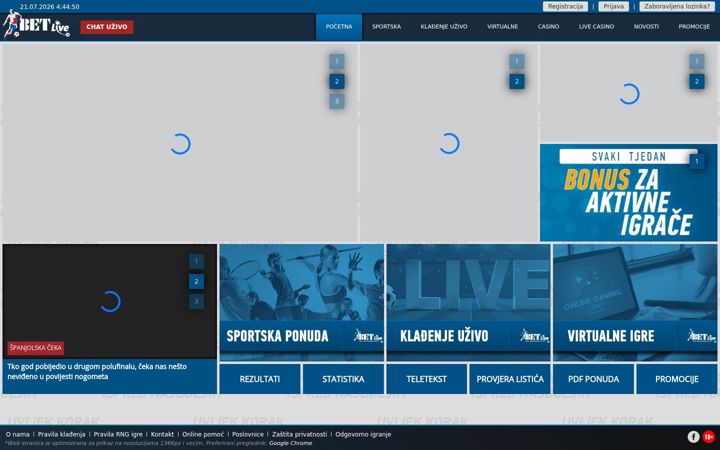Read the Tko god pobijedio news headline

97,371
